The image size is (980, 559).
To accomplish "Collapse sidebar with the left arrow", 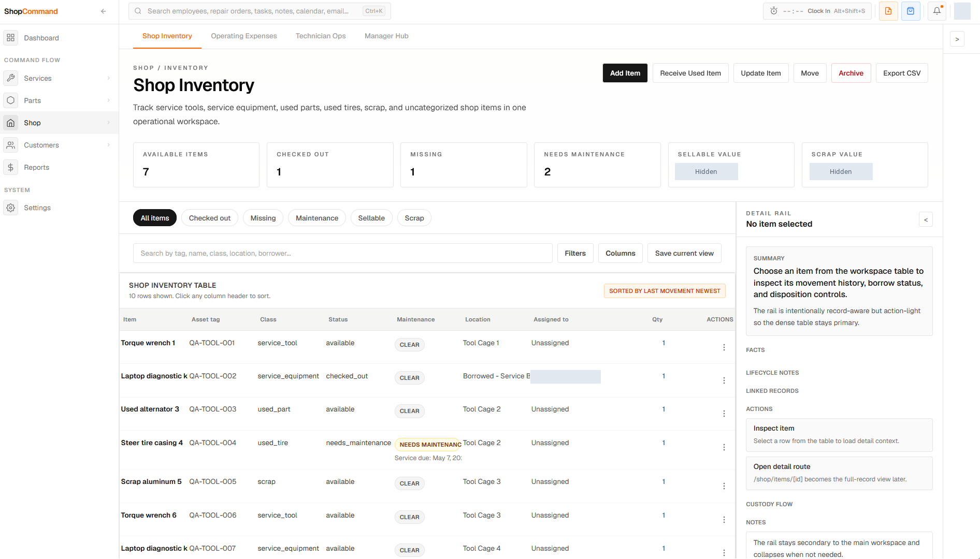I will pos(104,11).
